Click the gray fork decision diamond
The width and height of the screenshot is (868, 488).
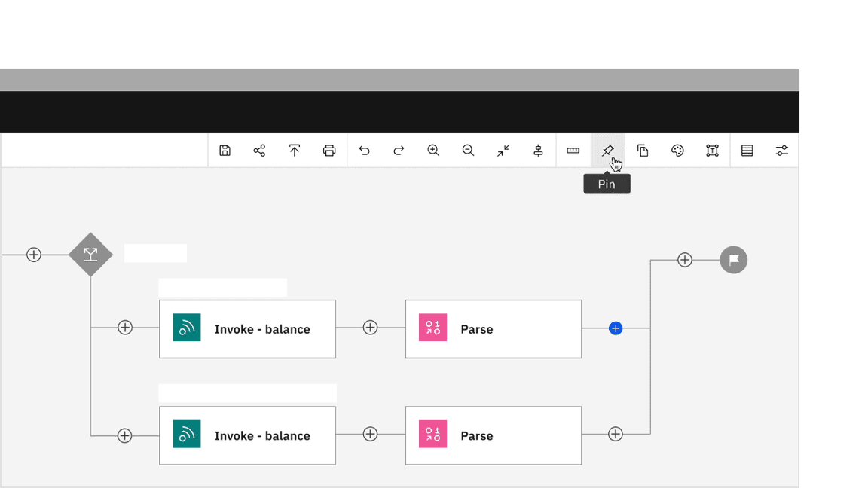90,255
